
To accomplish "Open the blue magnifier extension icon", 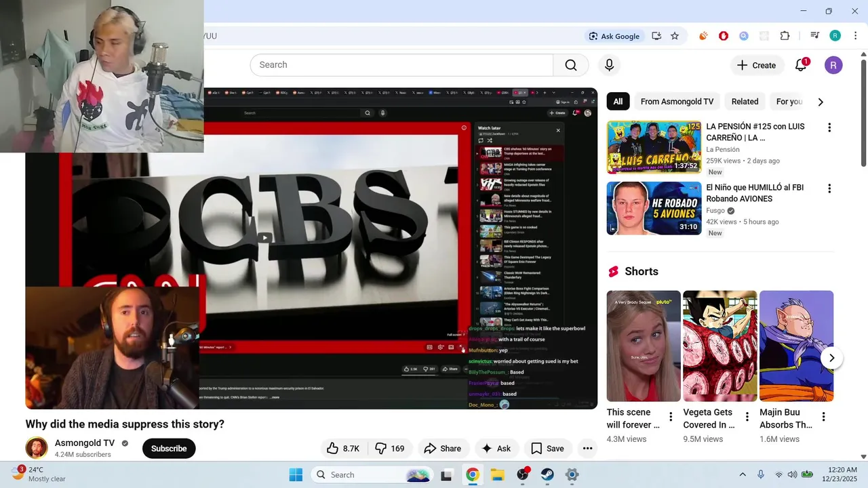I will click(x=744, y=36).
